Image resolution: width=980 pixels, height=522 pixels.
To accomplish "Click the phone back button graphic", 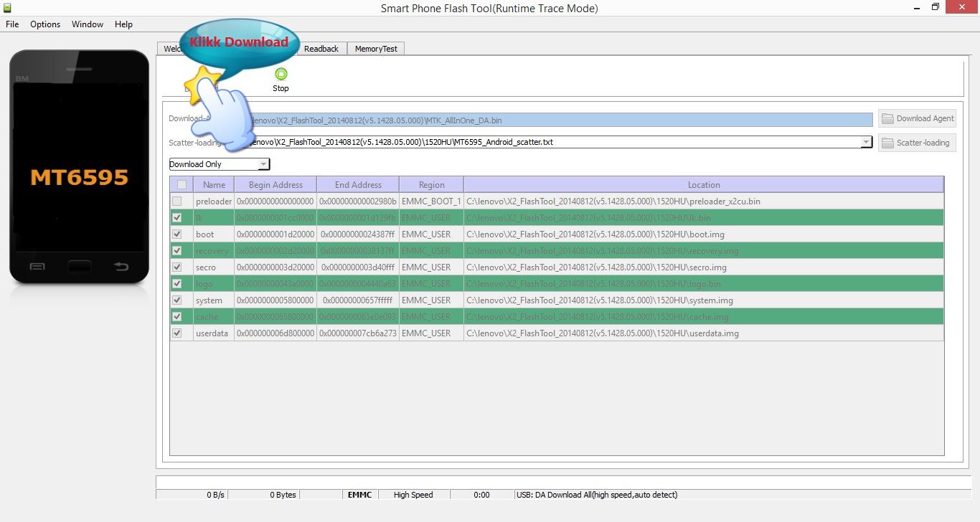I will [121, 267].
